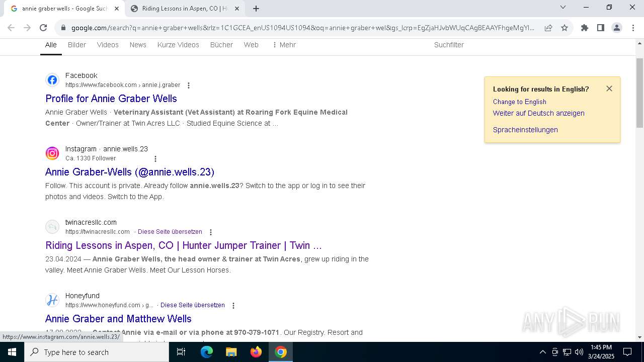Click the Instagram result favicon
Image resolution: width=644 pixels, height=362 pixels.
[52, 153]
